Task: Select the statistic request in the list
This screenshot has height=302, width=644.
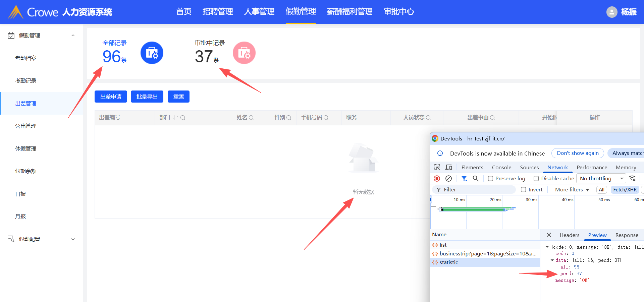Action: (485, 262)
